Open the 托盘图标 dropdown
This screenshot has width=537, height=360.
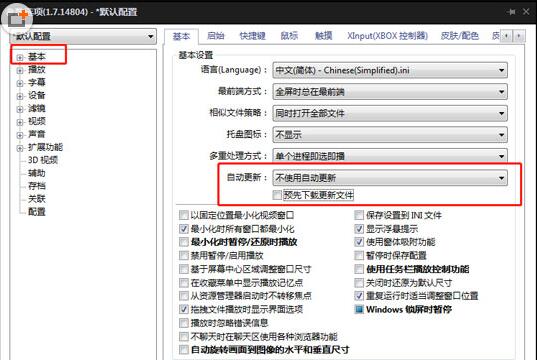coord(390,135)
